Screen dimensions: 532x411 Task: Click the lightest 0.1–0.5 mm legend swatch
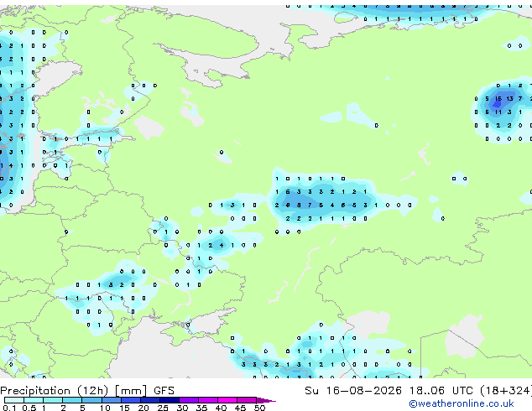pyautogui.click(x=14, y=400)
